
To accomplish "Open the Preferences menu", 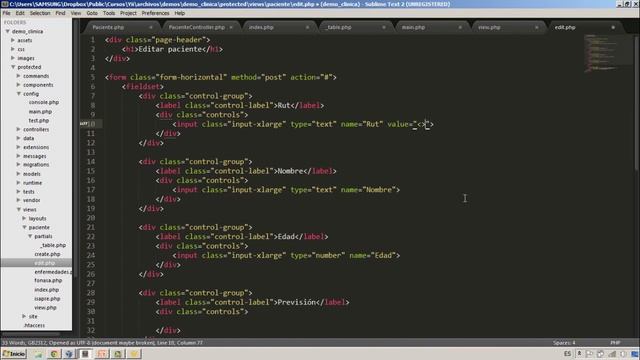I will coord(156,13).
